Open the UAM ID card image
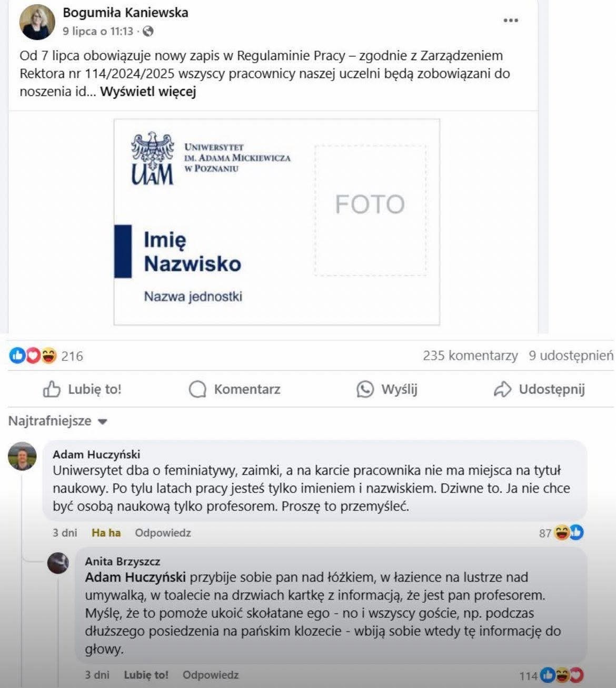The width and height of the screenshot is (616, 688). (x=277, y=222)
